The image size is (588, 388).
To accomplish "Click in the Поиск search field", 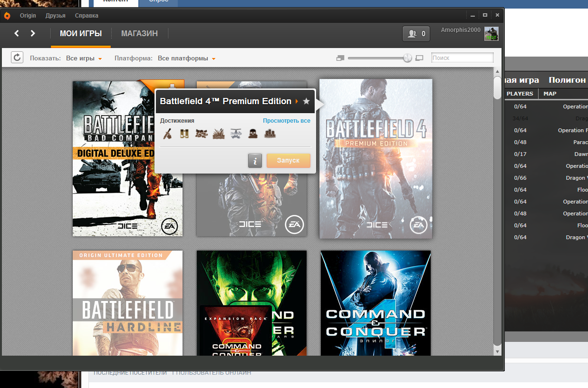I will (x=463, y=58).
